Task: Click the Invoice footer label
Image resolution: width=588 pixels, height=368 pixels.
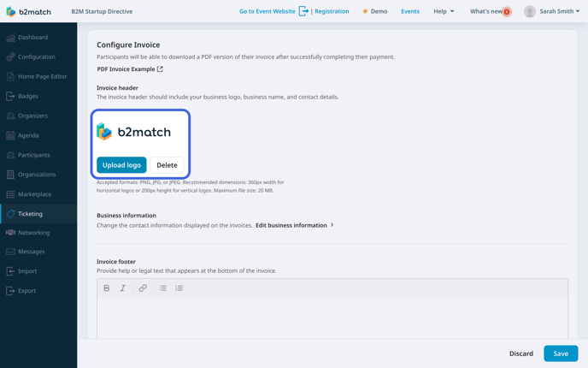Action: [x=116, y=261]
